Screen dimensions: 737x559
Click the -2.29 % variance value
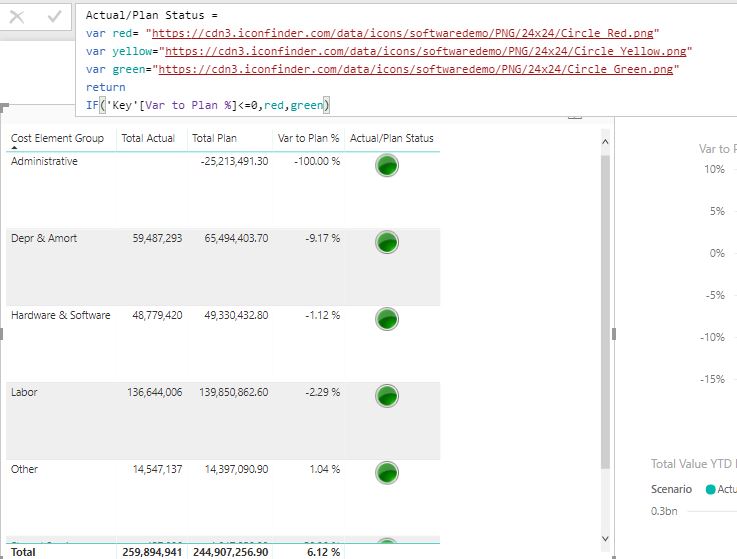click(x=322, y=392)
